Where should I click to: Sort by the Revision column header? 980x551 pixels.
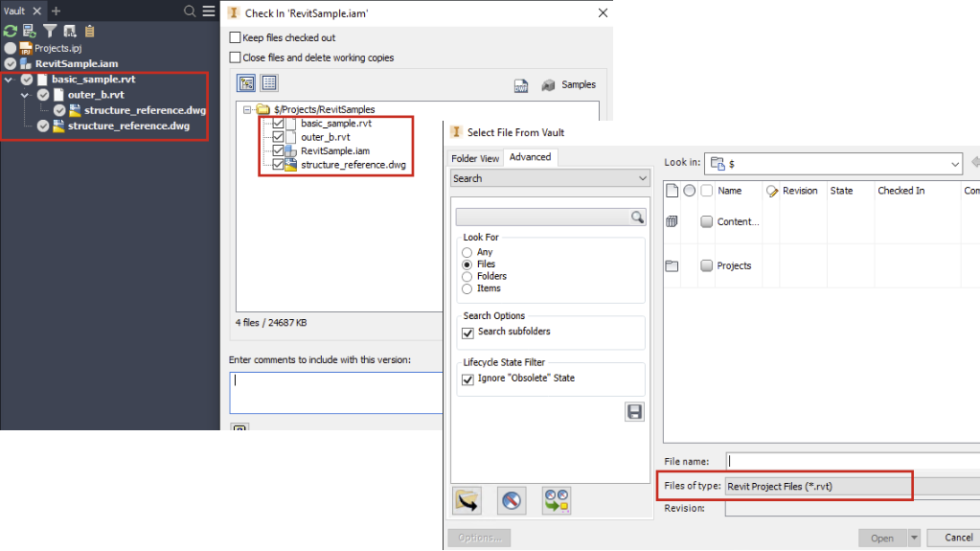coord(800,191)
